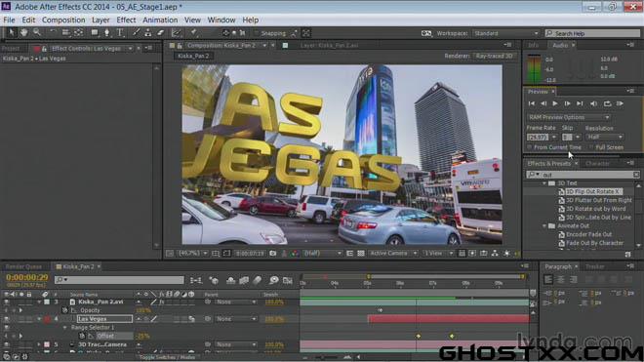Image resolution: width=644 pixels, height=362 pixels.
Task: Open the Composition Mini-Flowchart in timeline
Action: tap(196, 281)
